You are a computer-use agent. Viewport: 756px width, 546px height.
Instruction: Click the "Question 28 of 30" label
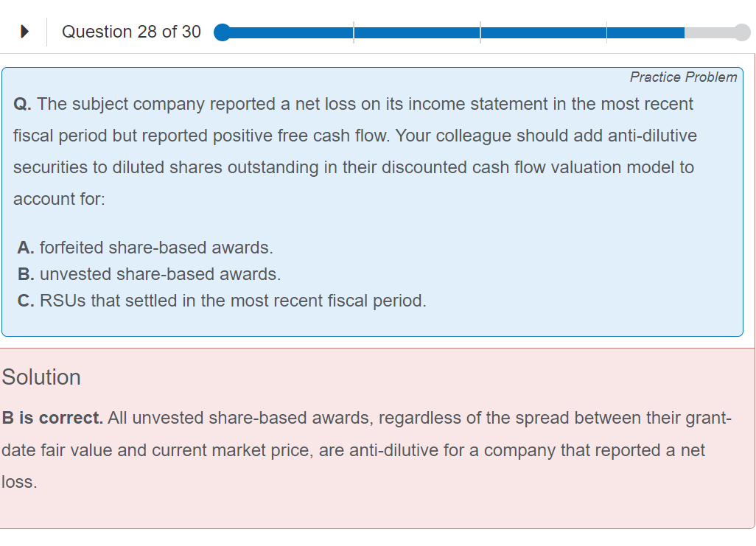point(131,32)
